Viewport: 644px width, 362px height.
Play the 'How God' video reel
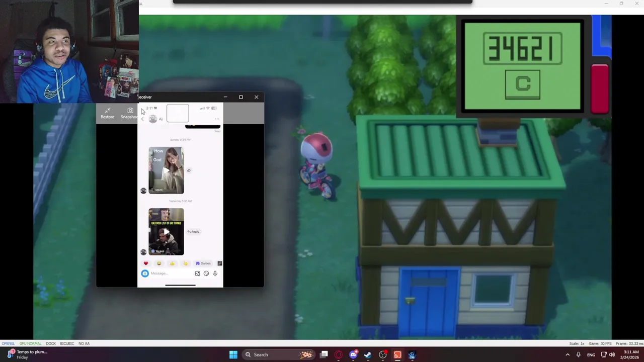tap(166, 170)
